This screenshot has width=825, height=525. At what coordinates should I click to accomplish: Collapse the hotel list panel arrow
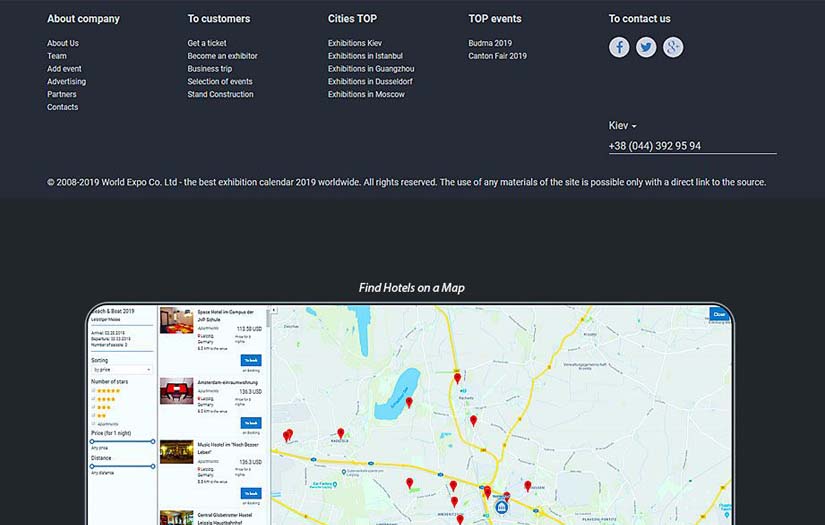coord(274,310)
